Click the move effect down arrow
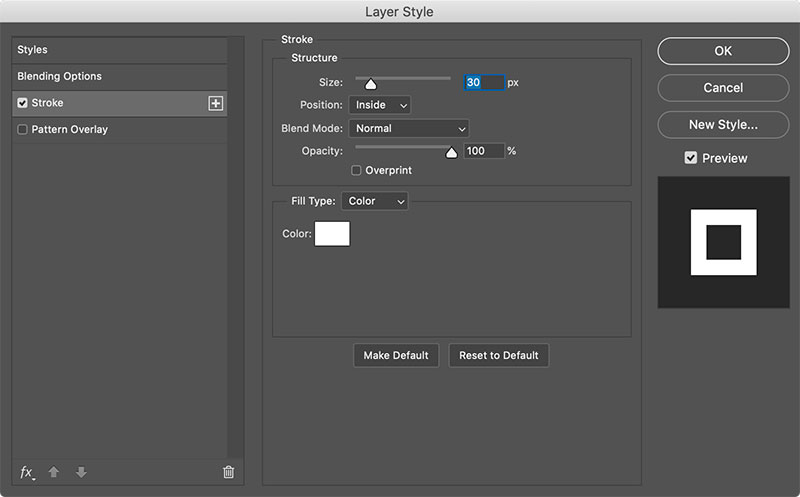This screenshot has height=497, width=800. [81, 472]
